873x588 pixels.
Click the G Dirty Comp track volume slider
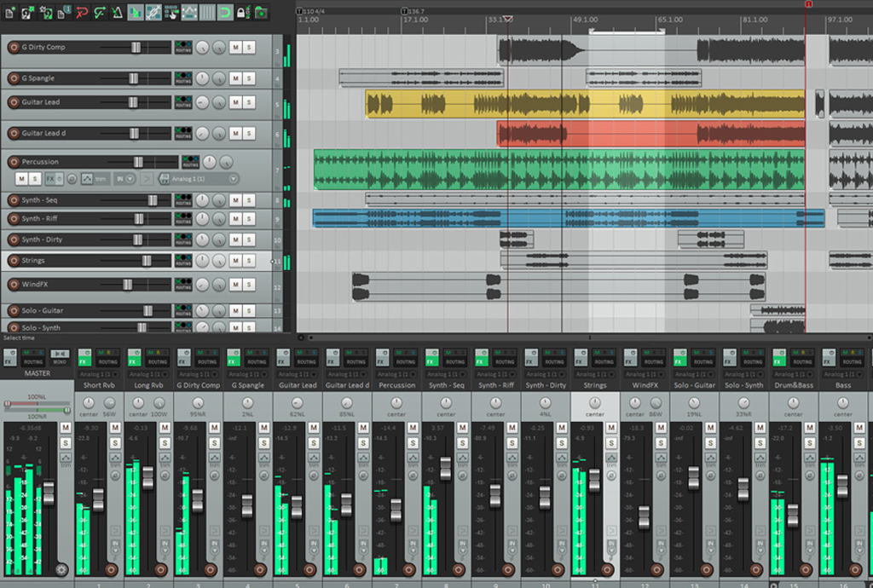136,47
